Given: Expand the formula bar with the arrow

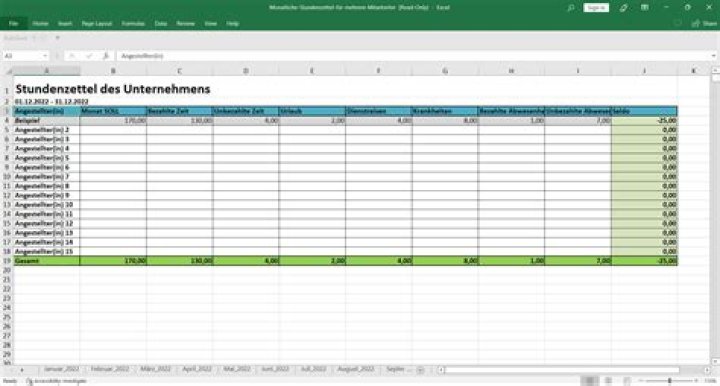Looking at the screenshot, I should tap(714, 56).
